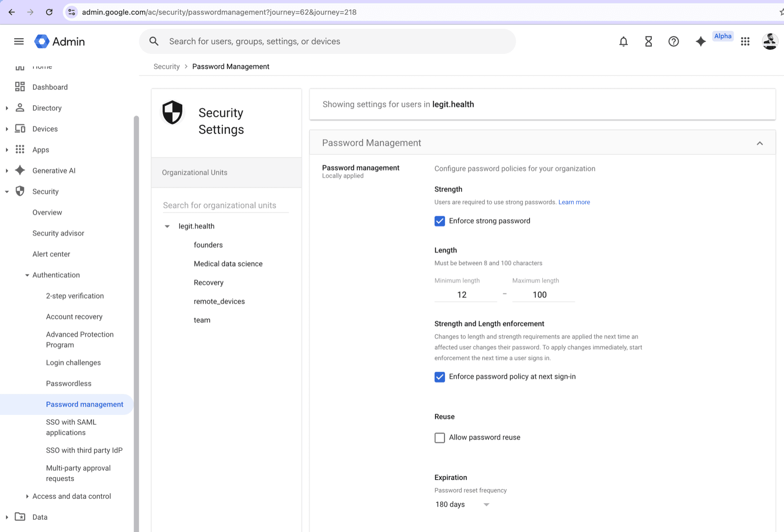The image size is (784, 532).
Task: Click the Gemini AI sparkle icon
Action: pyautogui.click(x=700, y=41)
